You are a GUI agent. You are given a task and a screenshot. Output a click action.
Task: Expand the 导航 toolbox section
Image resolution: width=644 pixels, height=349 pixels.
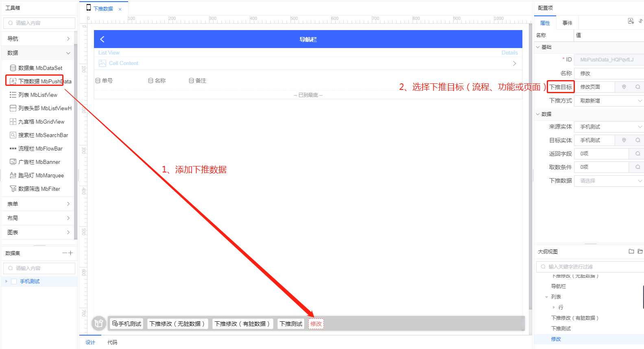pos(38,39)
